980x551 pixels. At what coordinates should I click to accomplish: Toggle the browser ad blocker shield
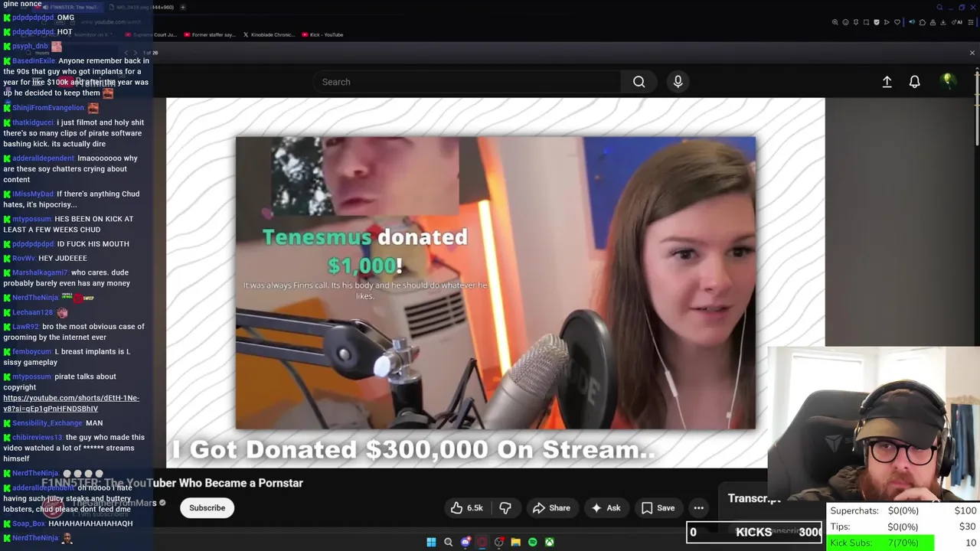(x=877, y=22)
